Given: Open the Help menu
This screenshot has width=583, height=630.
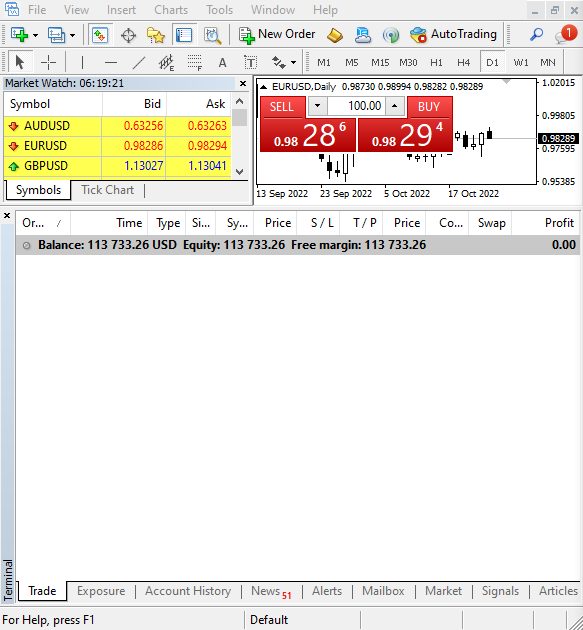Looking at the screenshot, I should 325,10.
